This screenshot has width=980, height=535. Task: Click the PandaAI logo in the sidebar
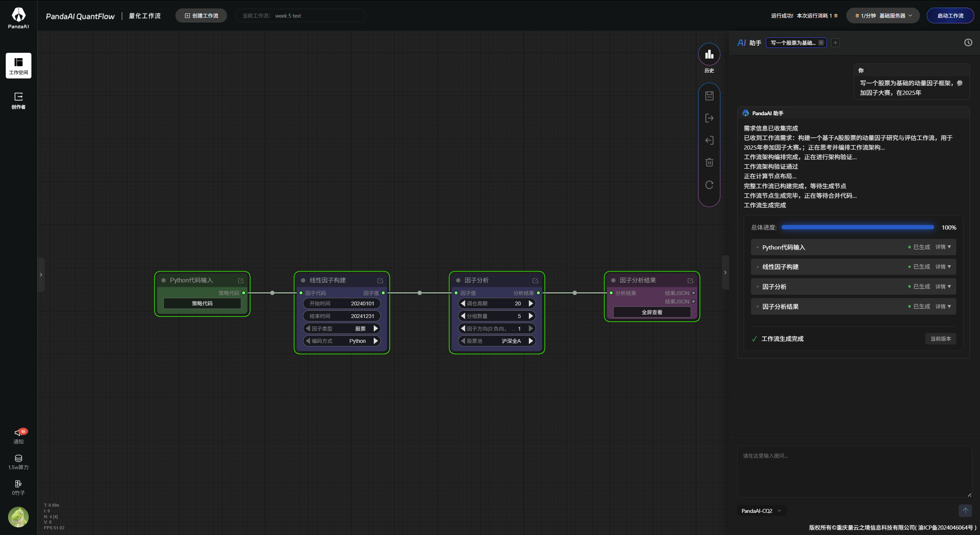point(18,18)
